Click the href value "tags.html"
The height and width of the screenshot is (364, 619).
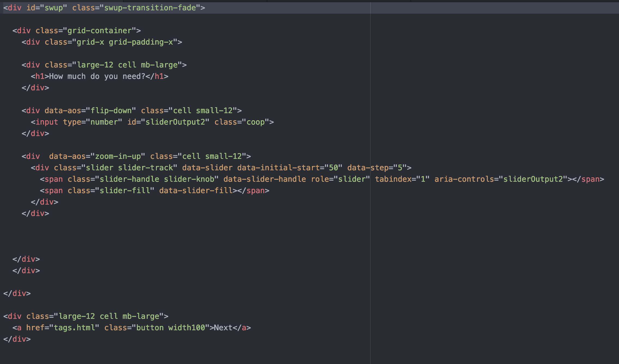[74, 328]
